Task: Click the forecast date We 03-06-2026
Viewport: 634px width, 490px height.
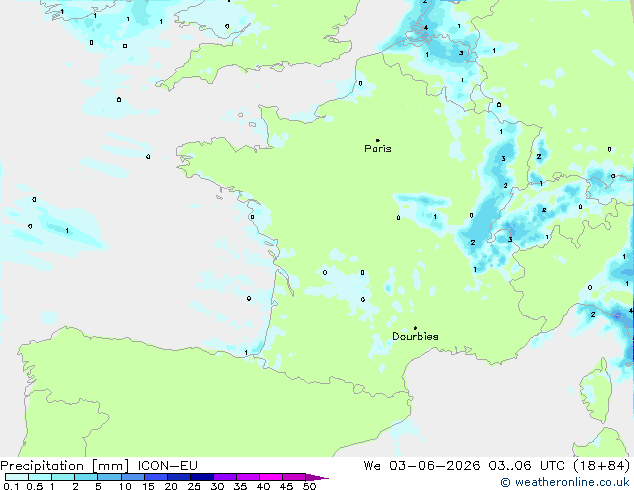Action: pos(422,466)
